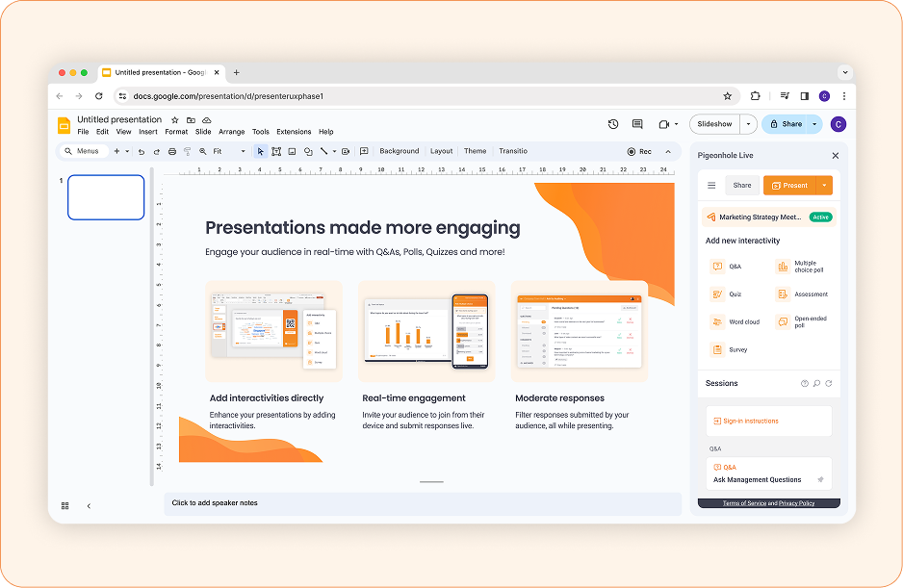Reload the browser page
The height and width of the screenshot is (588, 903).
[99, 96]
